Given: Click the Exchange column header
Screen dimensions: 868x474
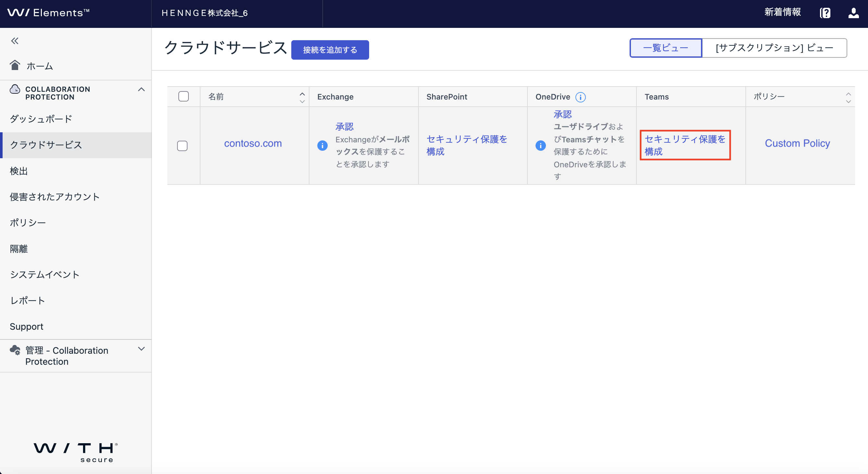Looking at the screenshot, I should coord(335,97).
